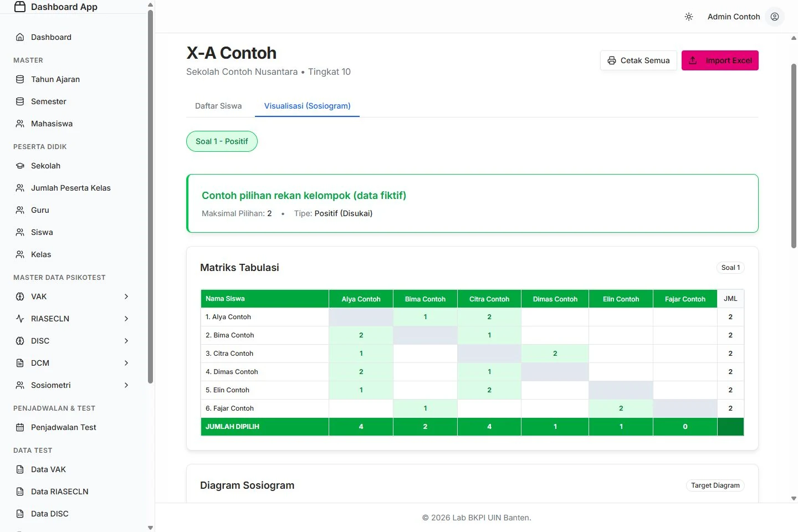Expand the DCM submenu chevron
Screen dimensions: 798x532
126,363
